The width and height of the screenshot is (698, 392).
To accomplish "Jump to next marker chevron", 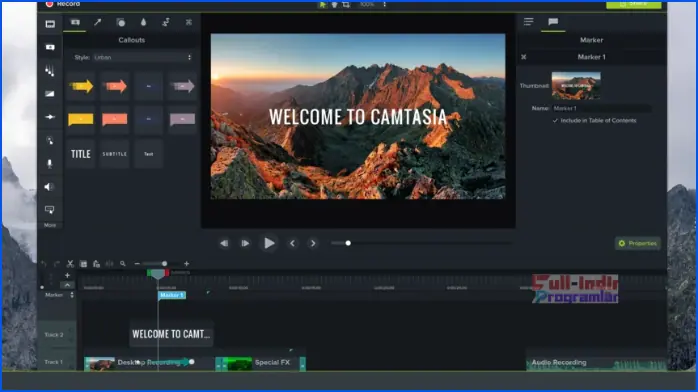I will [x=313, y=243].
